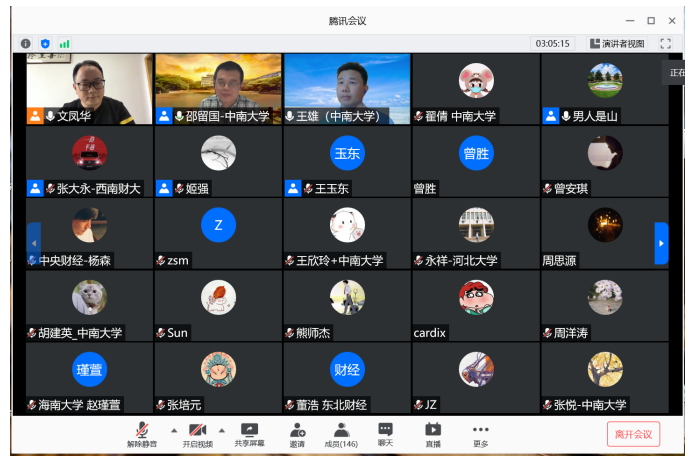Click the green network signal icon
Viewport: 693px width, 463px height.
point(65,44)
